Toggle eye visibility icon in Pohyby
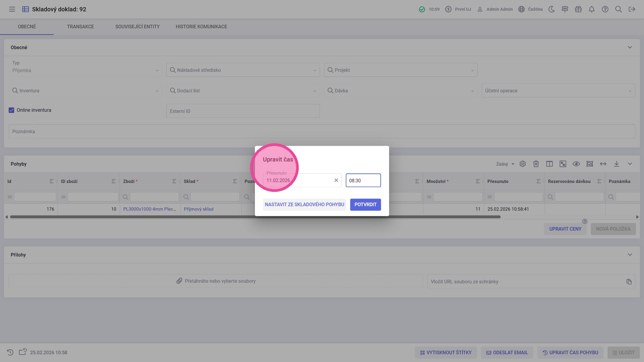The height and width of the screenshot is (362, 644). coord(576,164)
